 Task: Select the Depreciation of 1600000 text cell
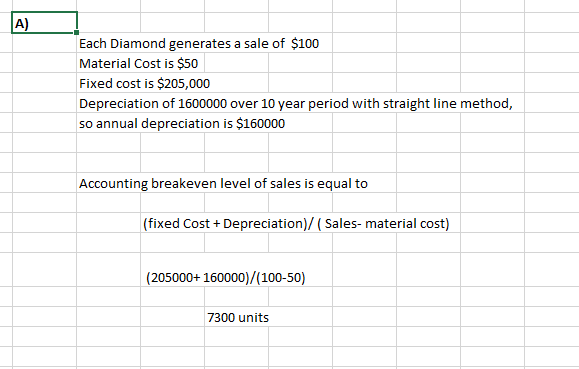click(x=108, y=103)
